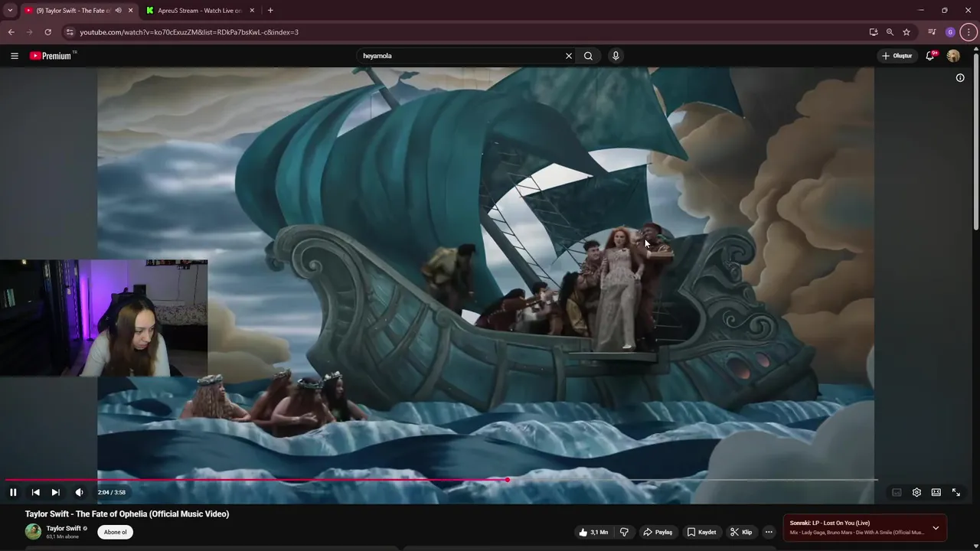Open more actions three-dot menu

click(769, 532)
